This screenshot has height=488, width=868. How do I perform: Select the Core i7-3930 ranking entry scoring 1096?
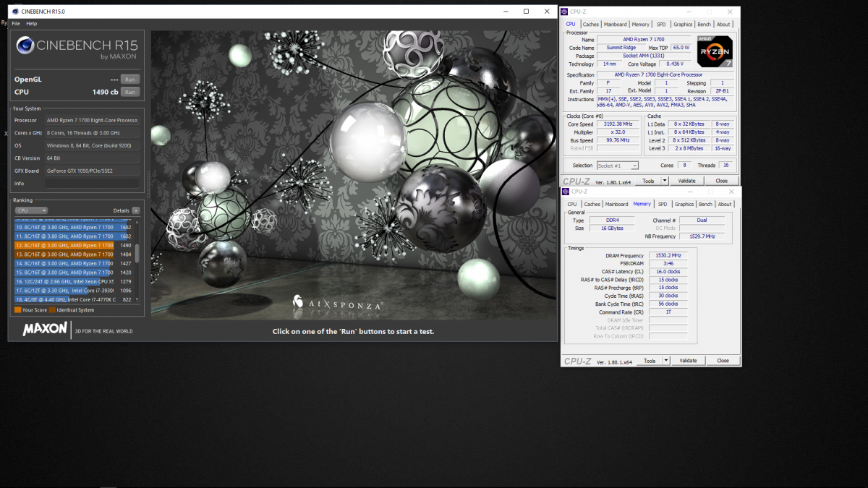tap(73, 291)
